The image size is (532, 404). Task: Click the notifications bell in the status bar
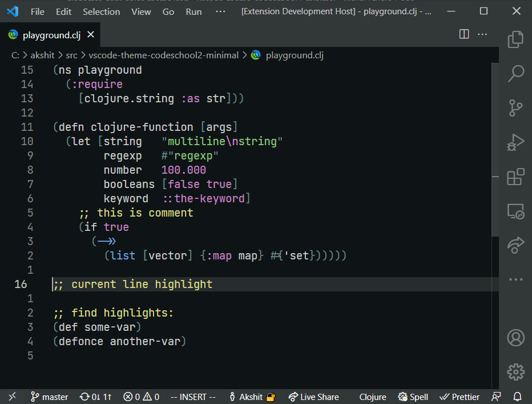click(517, 397)
